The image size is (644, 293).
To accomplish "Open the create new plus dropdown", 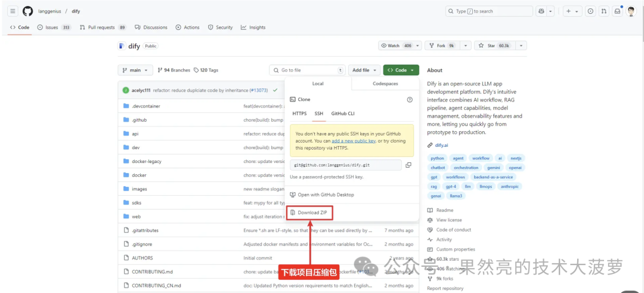I will click(x=572, y=11).
